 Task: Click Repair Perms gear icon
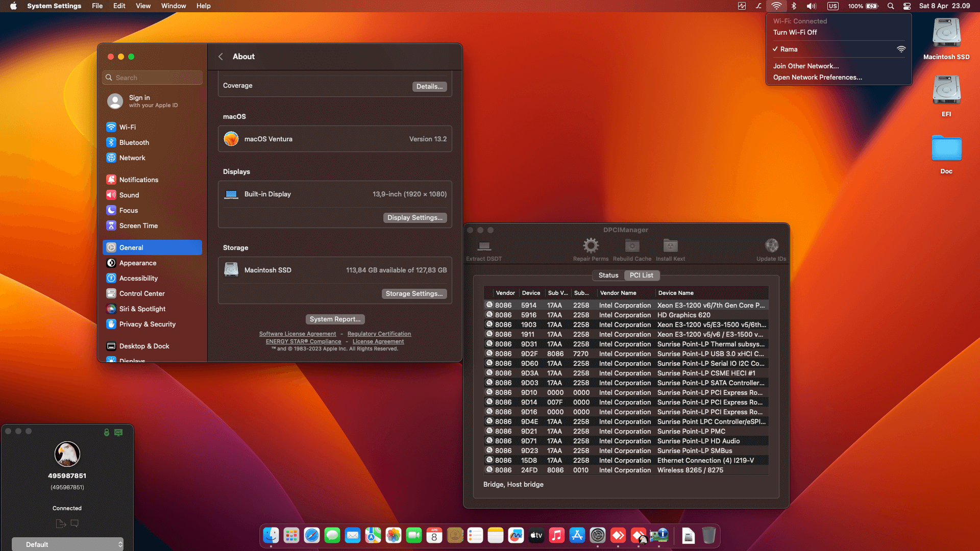591,246
